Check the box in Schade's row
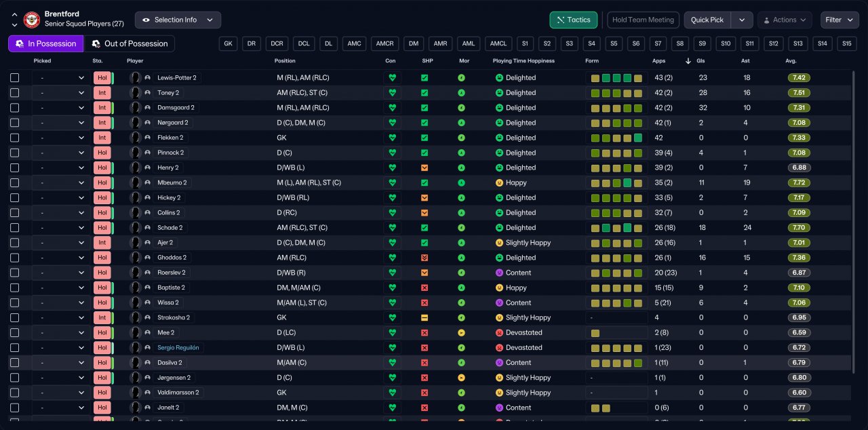Image resolution: width=868 pixels, height=430 pixels. [x=15, y=228]
